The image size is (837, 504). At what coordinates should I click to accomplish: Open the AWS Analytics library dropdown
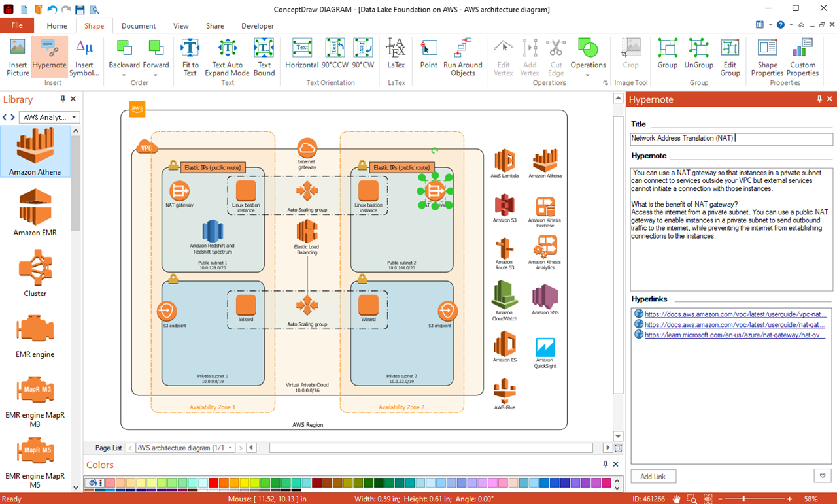[75, 118]
